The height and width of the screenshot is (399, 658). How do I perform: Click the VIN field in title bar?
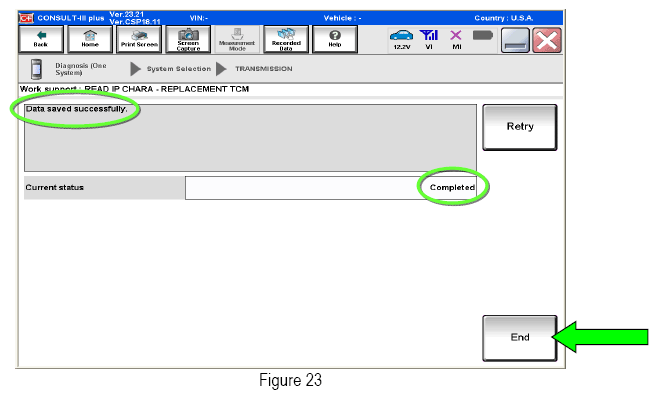(x=198, y=18)
